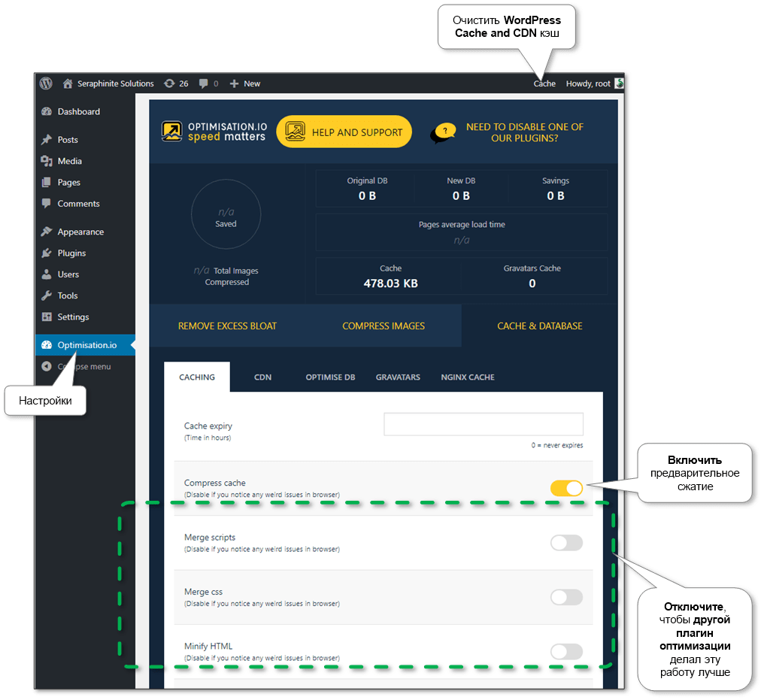Click the Users person icon
Image resolution: width=761 pixels, height=700 pixels.
[47, 274]
